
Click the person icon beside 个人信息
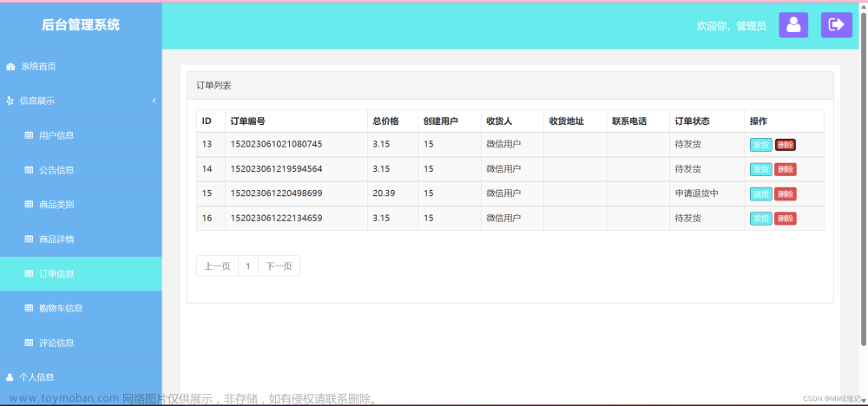(x=10, y=377)
